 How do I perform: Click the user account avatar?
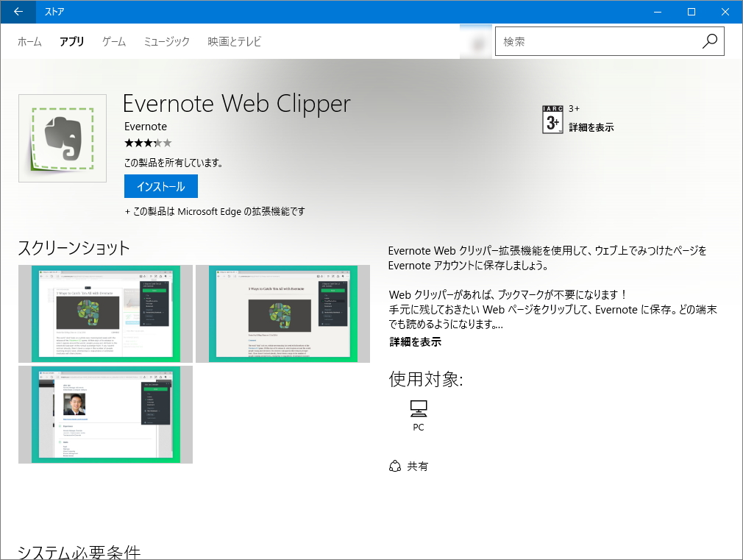click(475, 41)
